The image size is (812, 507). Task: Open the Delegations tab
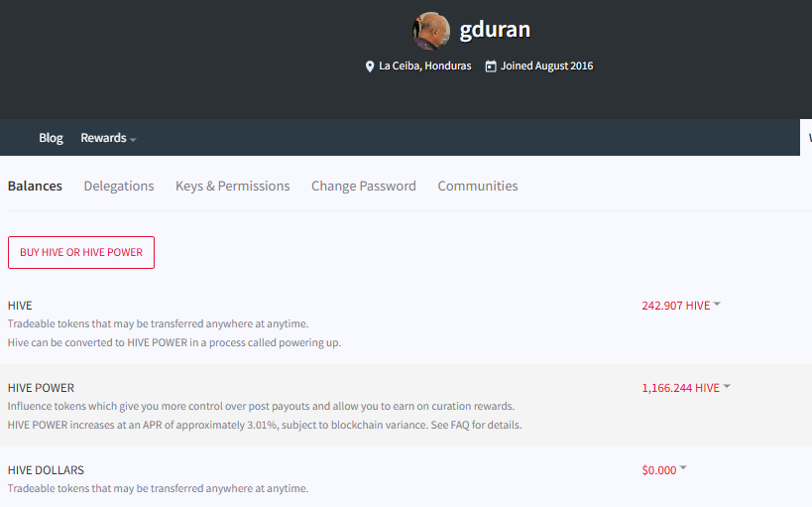[119, 186]
